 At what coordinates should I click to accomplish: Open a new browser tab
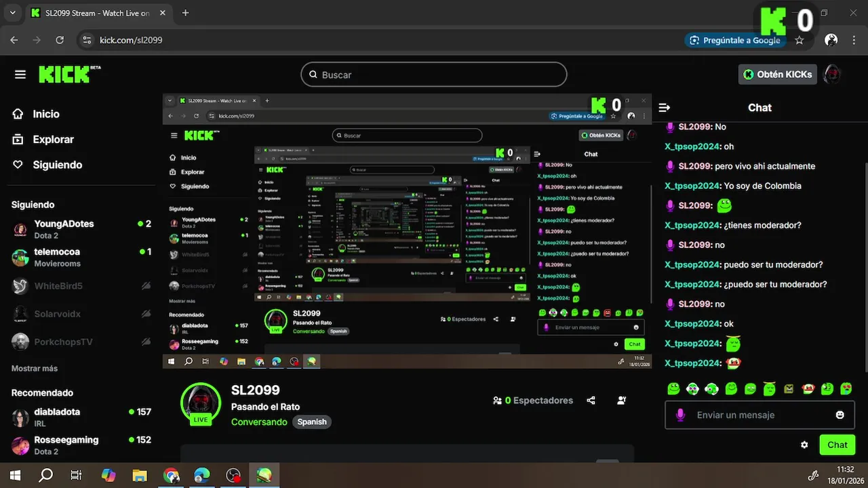pos(186,13)
